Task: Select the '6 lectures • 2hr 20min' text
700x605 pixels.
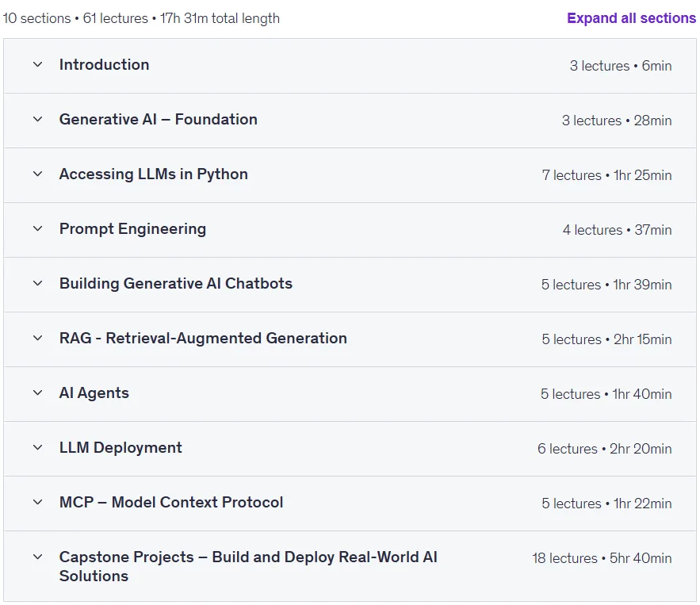Action: [x=604, y=449]
